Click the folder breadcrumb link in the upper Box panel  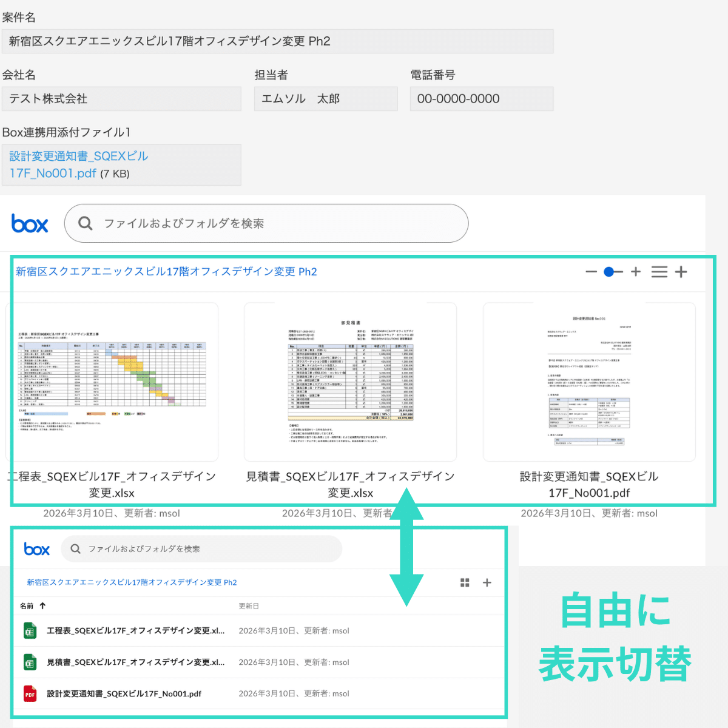[166, 272]
